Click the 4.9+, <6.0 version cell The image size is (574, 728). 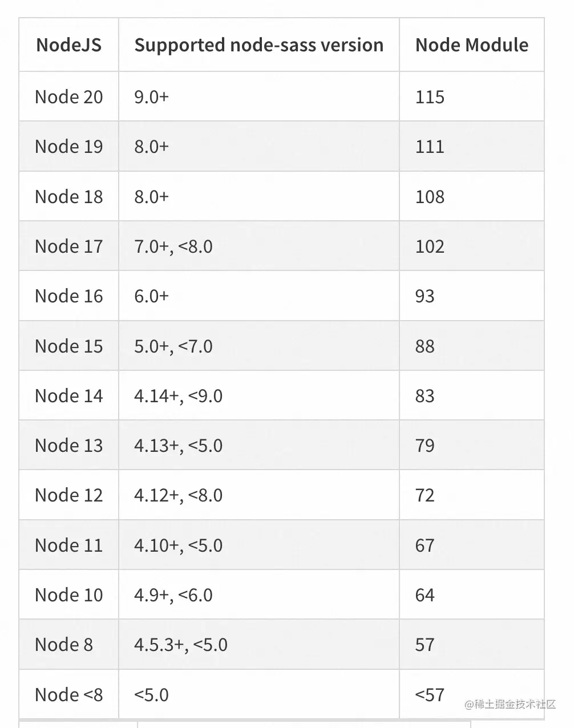173,595
